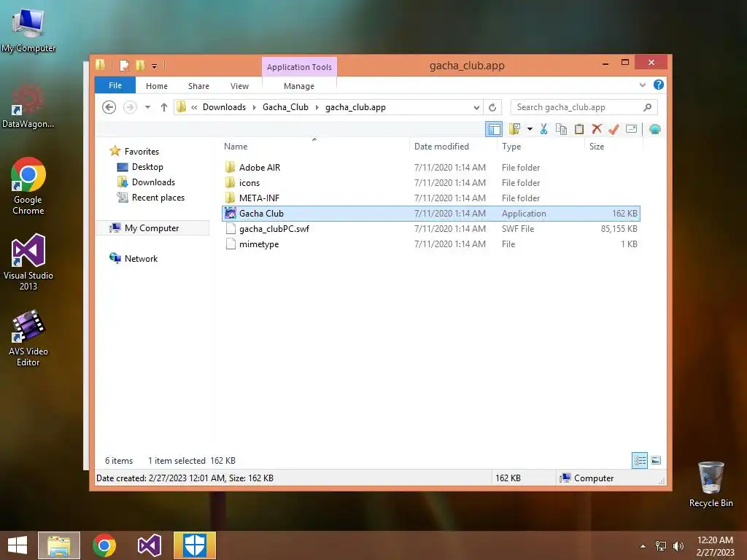
Task: Open the Manage tab
Action: coord(298,86)
